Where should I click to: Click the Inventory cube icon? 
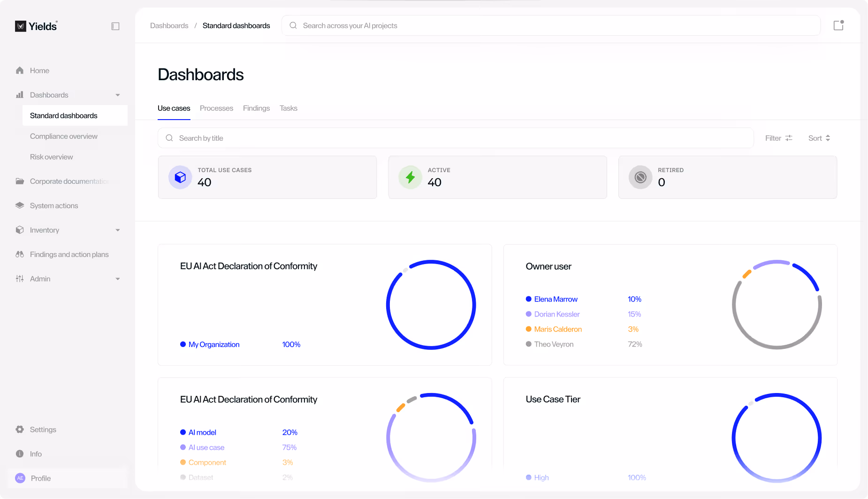click(20, 230)
